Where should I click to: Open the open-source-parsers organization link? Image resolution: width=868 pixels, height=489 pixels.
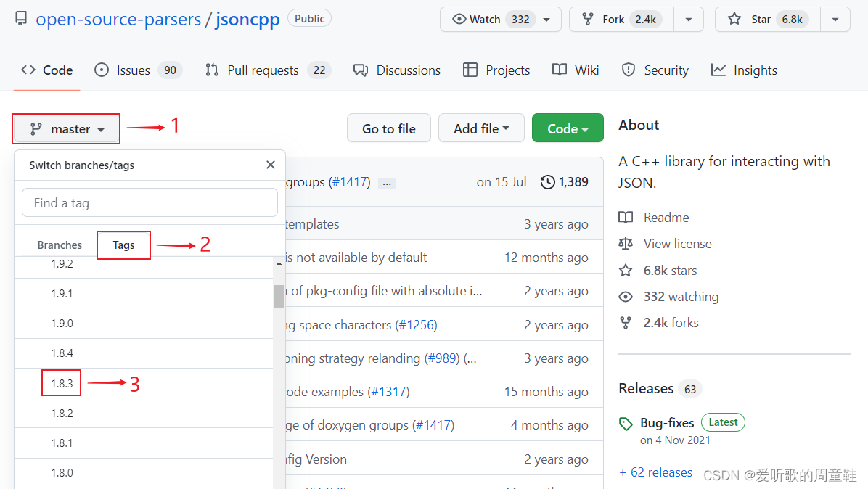pyautogui.click(x=118, y=20)
